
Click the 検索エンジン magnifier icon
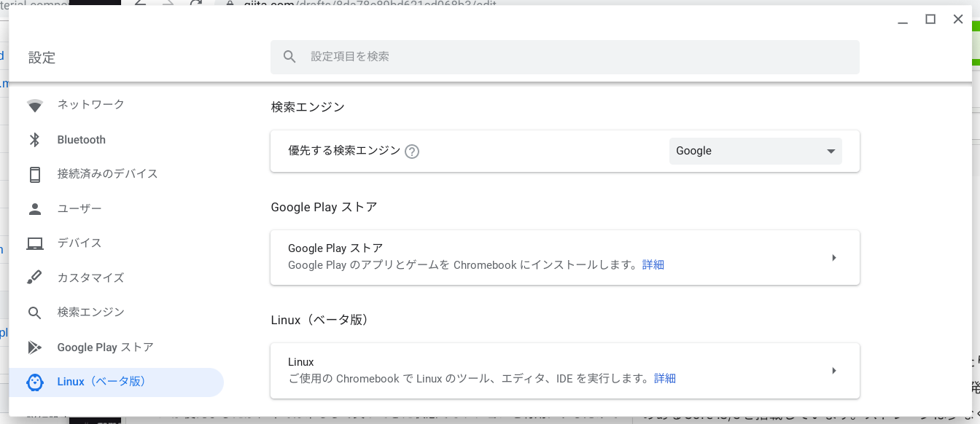[35, 312]
